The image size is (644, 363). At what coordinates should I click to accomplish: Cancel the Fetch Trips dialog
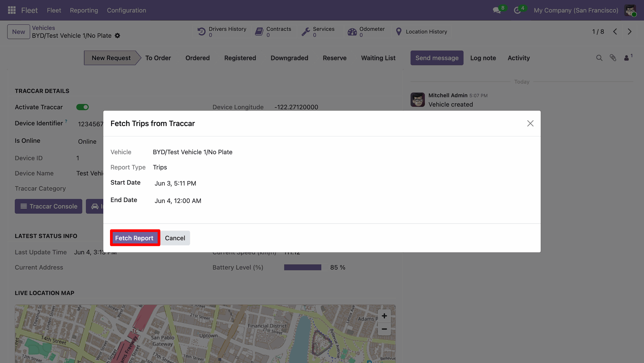(x=175, y=238)
